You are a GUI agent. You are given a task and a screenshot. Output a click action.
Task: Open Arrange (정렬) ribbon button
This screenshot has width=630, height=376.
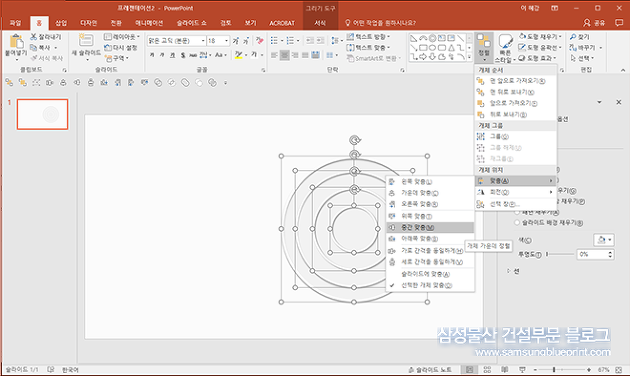[484, 47]
